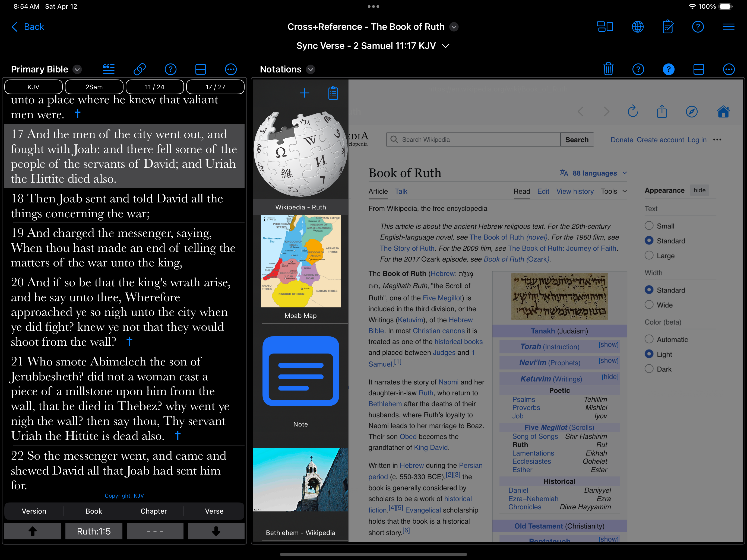Open the hamburger menu icon at top right
Image resolution: width=747 pixels, height=560 pixels.
(729, 27)
